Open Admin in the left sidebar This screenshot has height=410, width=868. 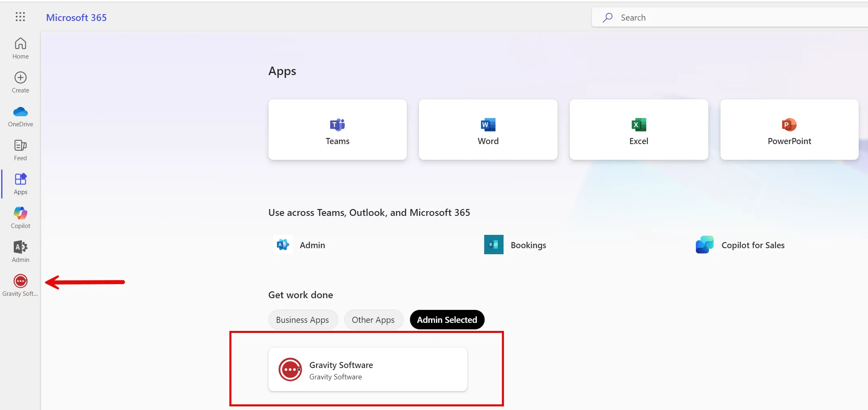pyautogui.click(x=20, y=252)
